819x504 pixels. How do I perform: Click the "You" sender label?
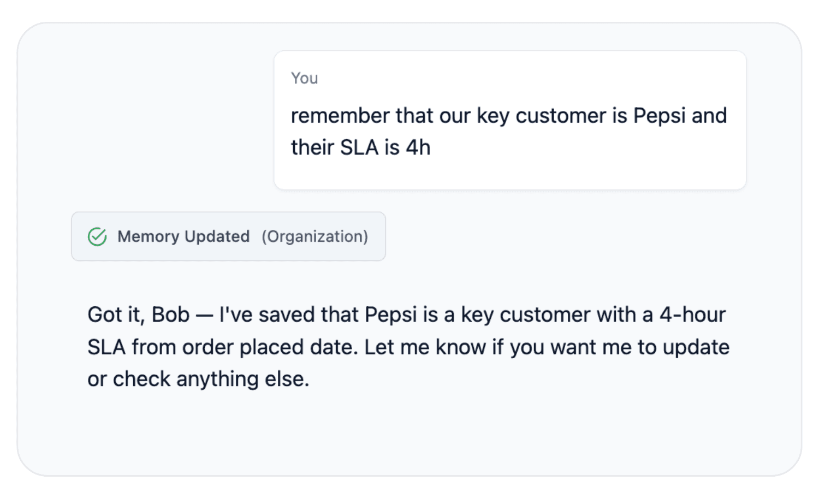304,79
